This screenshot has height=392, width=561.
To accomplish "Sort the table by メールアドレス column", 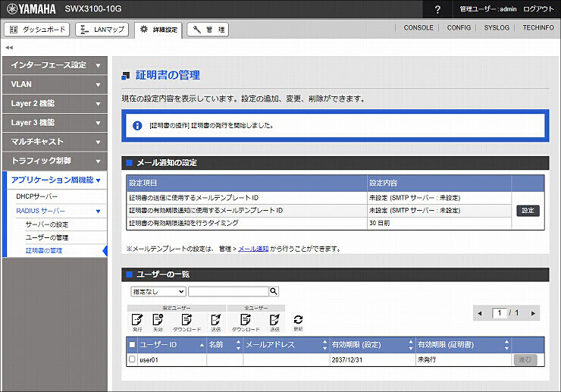I will pos(286,345).
